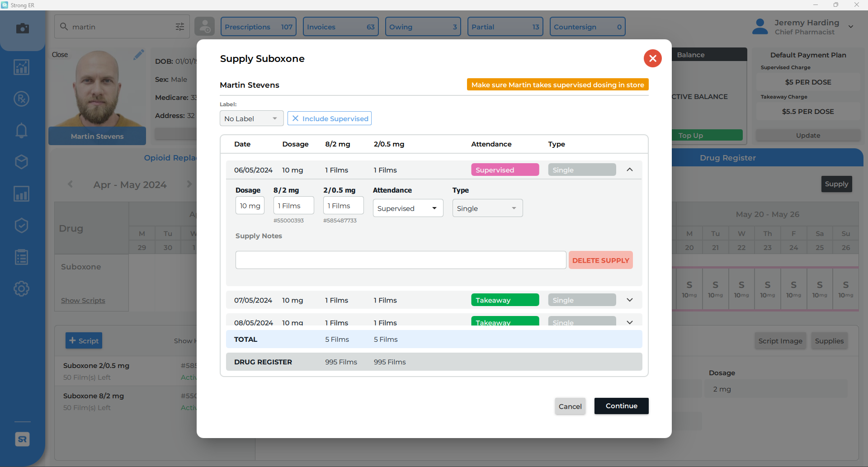Click the shield verification icon in sidebar
The height and width of the screenshot is (467, 868).
click(21, 225)
